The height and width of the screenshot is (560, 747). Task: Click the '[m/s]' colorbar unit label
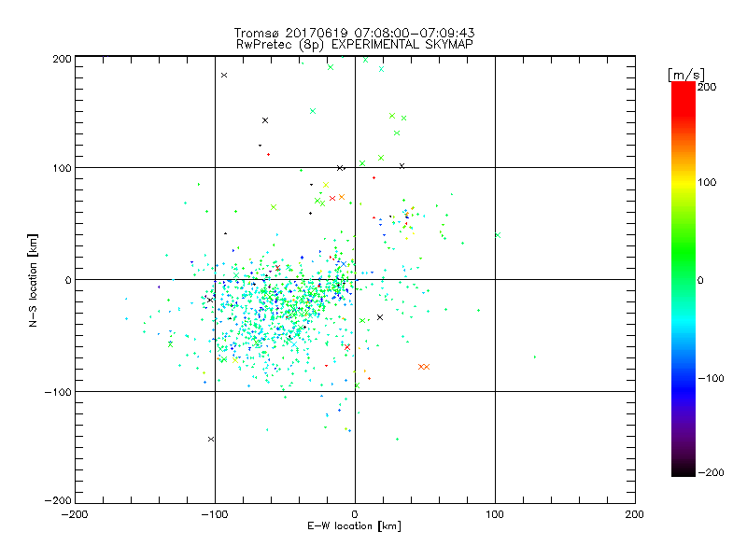[685, 75]
